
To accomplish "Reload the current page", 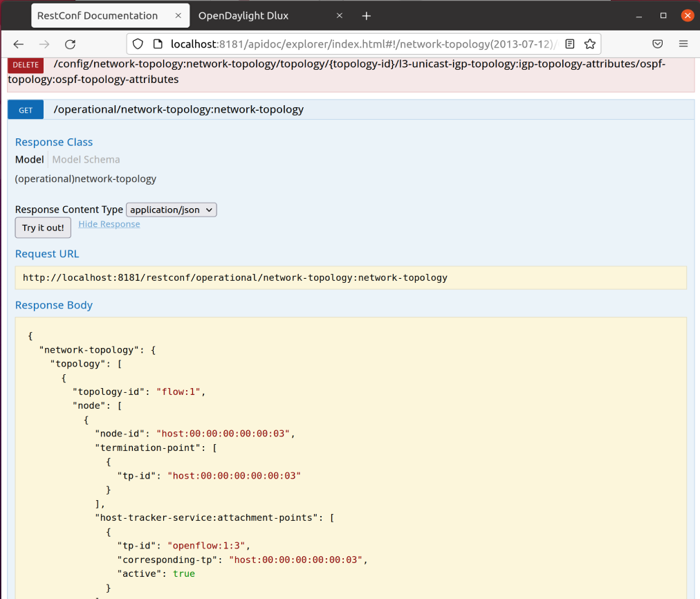I will (x=70, y=44).
